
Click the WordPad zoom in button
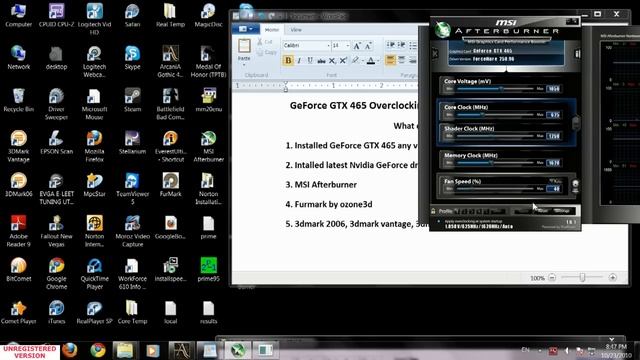click(x=612, y=278)
